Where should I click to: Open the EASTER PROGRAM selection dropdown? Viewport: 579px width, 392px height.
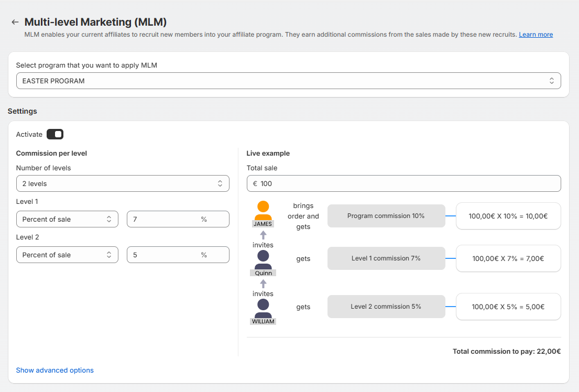288,81
